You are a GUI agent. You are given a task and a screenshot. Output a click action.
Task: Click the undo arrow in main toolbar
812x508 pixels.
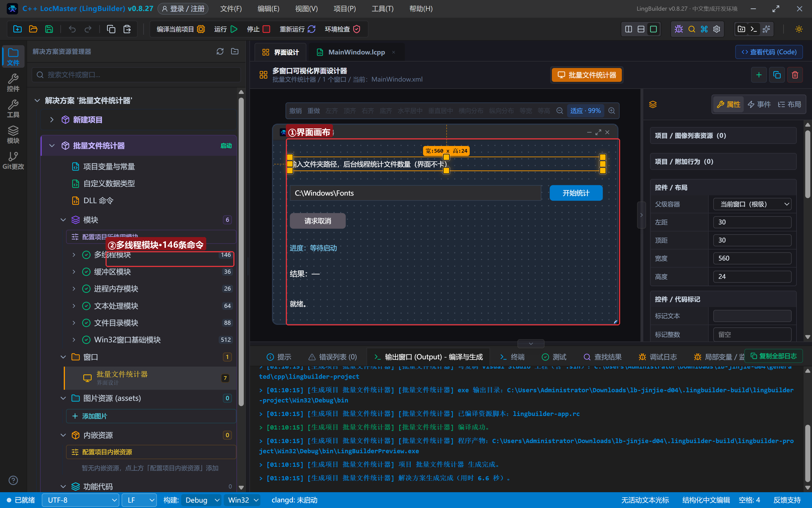[x=72, y=29]
